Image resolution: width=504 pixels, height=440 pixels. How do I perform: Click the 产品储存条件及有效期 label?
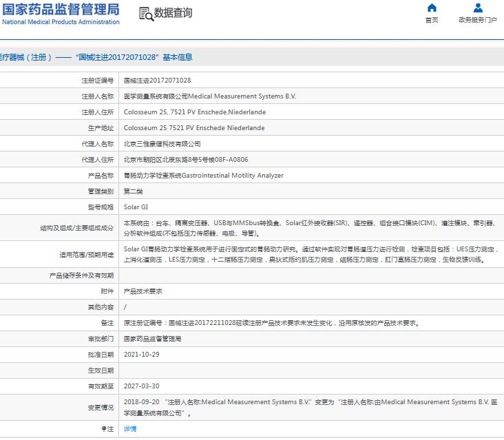pyautogui.click(x=82, y=275)
